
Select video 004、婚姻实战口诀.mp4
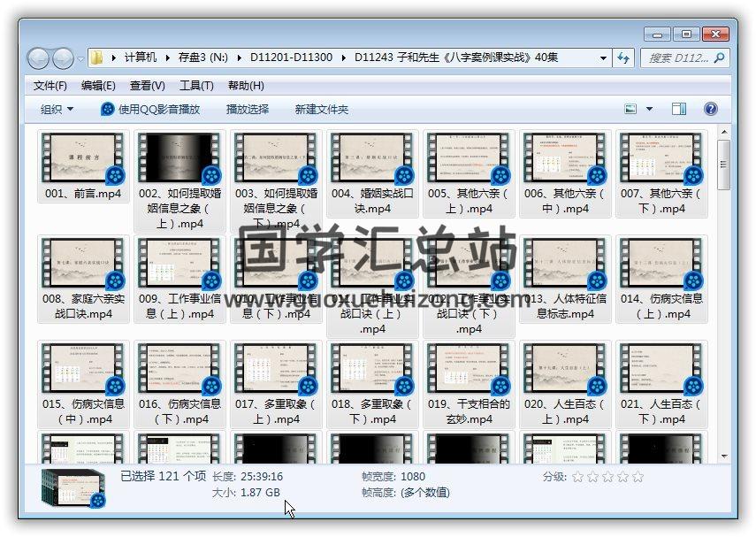(x=373, y=173)
